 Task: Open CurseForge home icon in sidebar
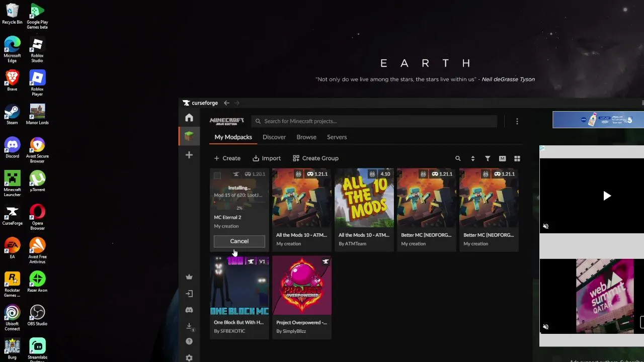click(189, 118)
